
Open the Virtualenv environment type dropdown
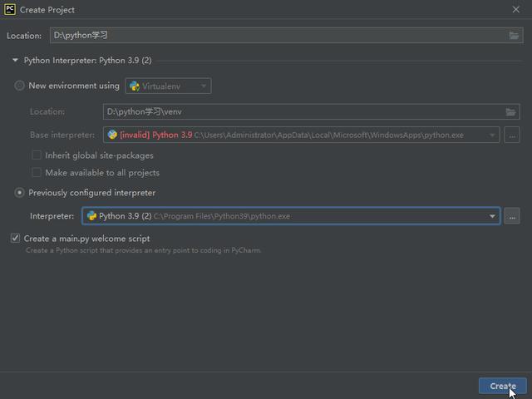(168, 86)
